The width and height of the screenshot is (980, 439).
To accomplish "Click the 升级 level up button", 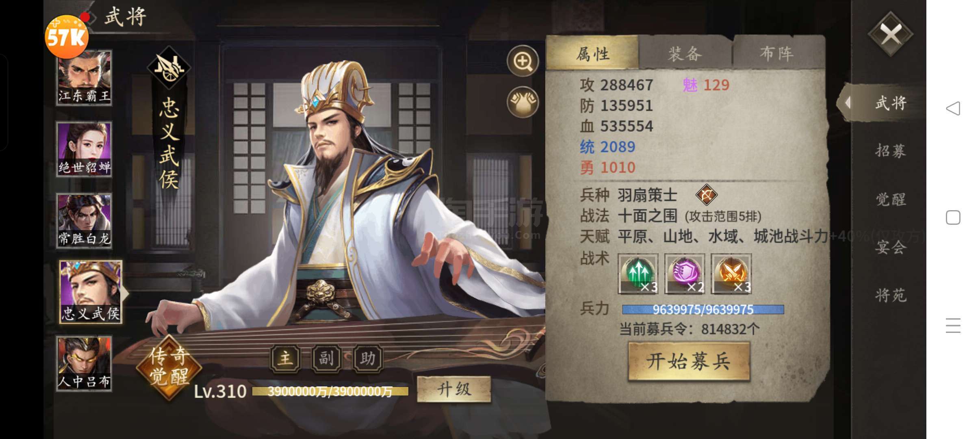I will [x=454, y=389].
